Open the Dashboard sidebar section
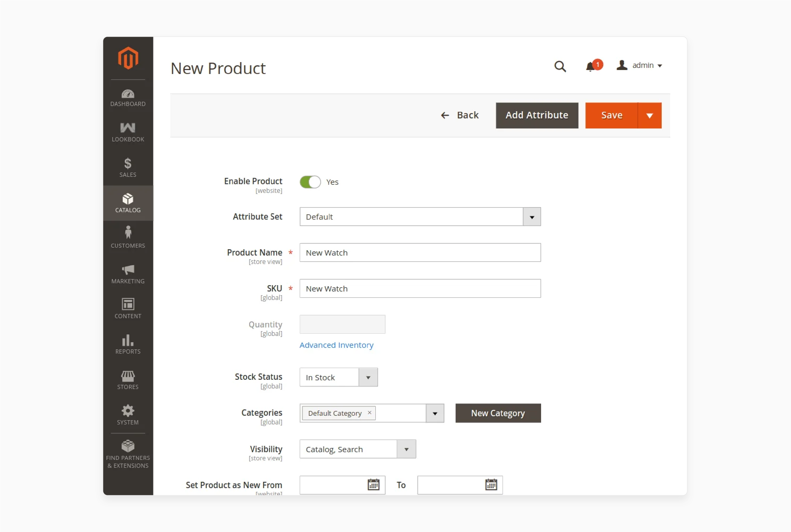Viewport: 791px width, 532px height. [x=128, y=98]
